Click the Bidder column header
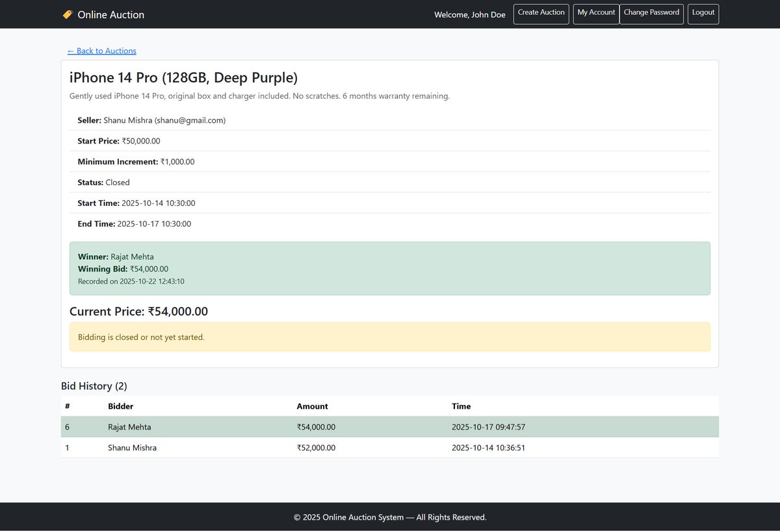 click(120, 406)
